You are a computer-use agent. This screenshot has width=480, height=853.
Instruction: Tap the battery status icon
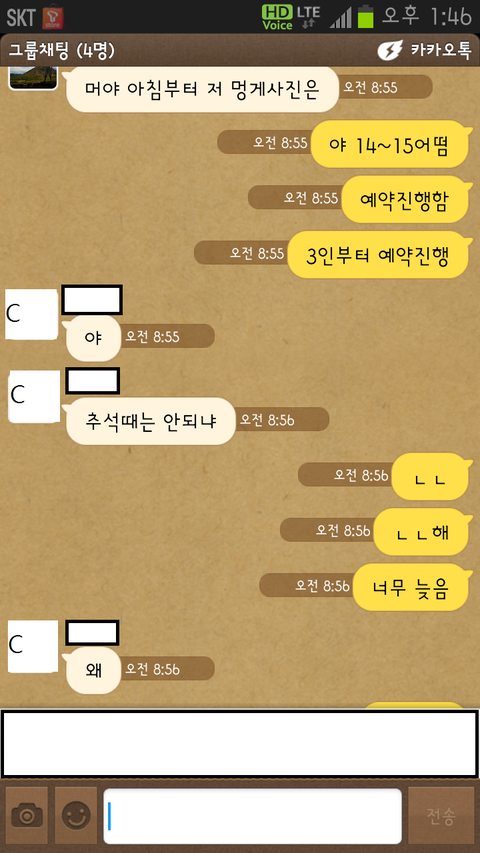[x=366, y=16]
